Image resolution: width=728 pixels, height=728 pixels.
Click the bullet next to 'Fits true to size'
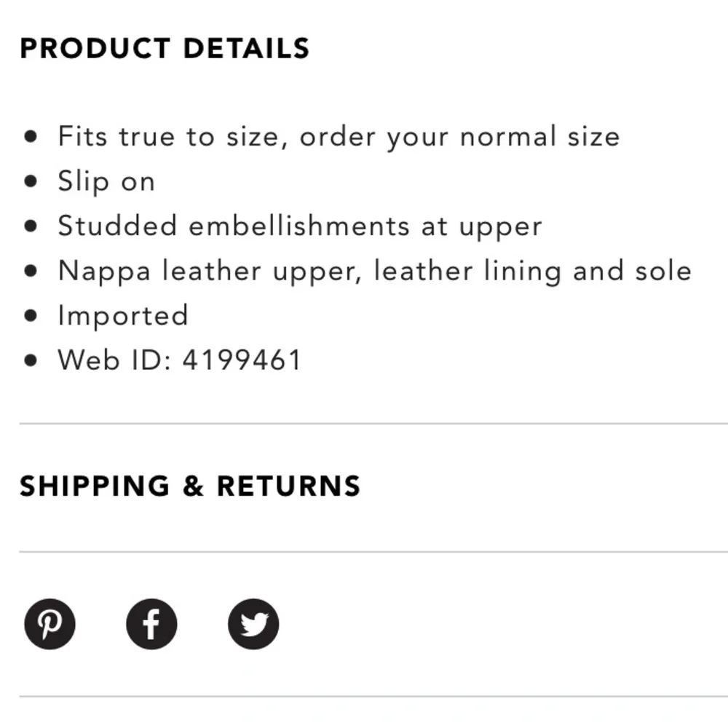[x=31, y=137]
